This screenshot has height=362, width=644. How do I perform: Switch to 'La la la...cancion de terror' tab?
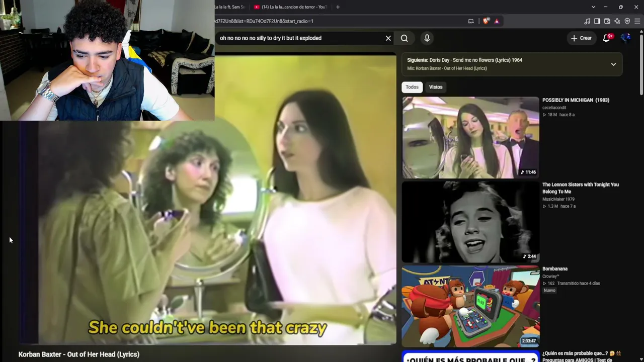[x=290, y=7]
